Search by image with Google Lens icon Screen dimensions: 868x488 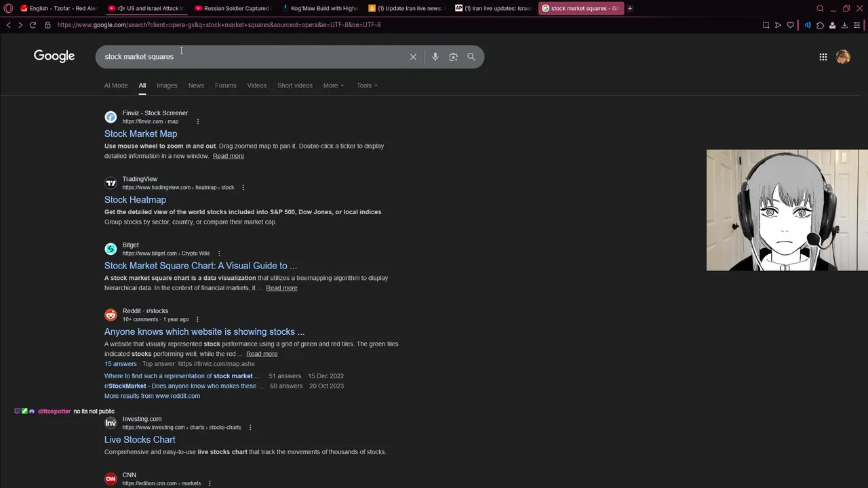(x=453, y=57)
